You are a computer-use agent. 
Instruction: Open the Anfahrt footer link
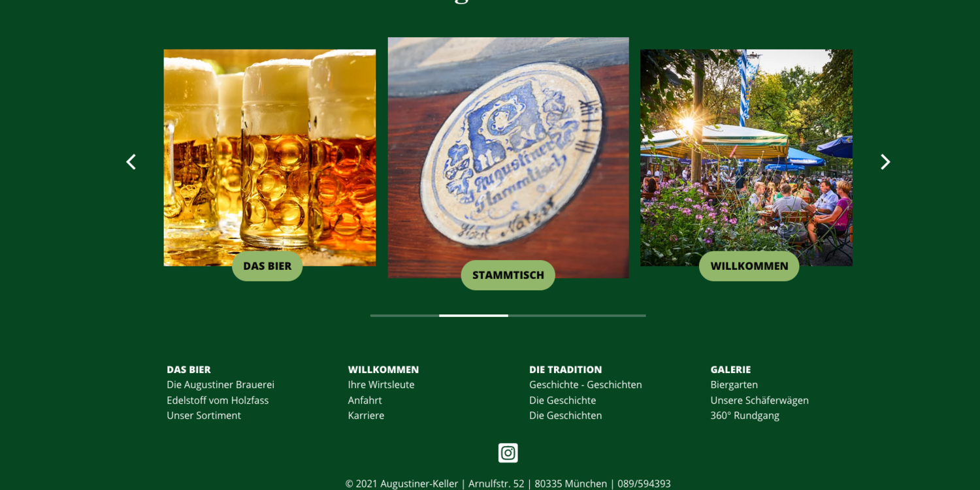pos(365,400)
